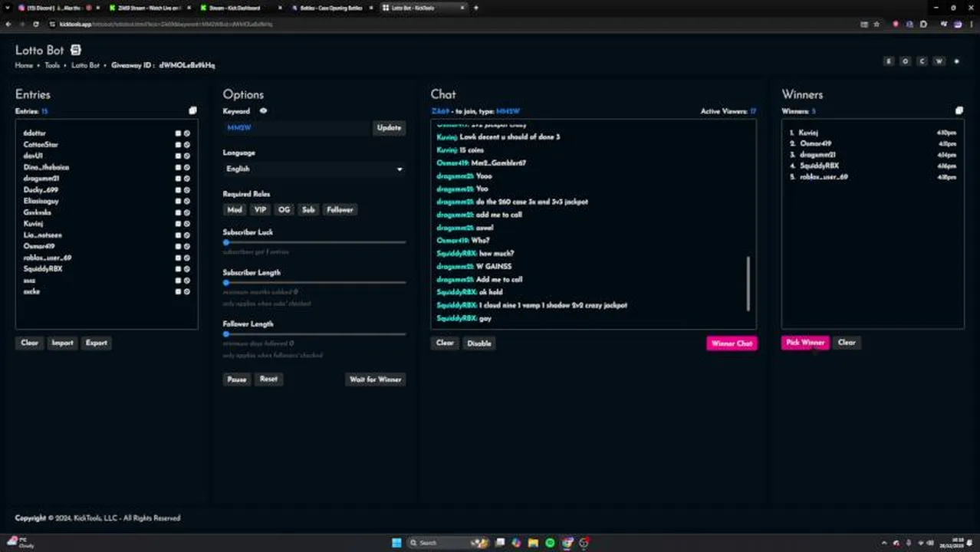The width and height of the screenshot is (980, 552).
Task: Open the Language dropdown showing English
Action: 314,169
